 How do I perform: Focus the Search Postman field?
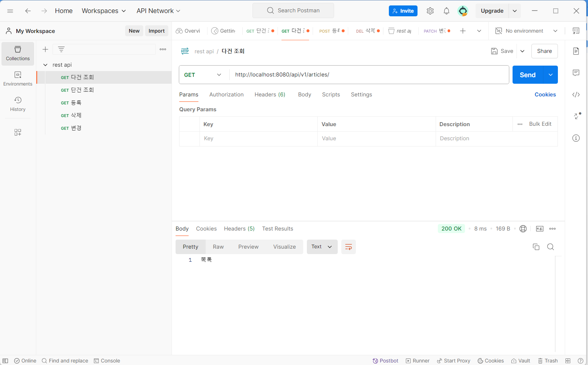point(293,11)
